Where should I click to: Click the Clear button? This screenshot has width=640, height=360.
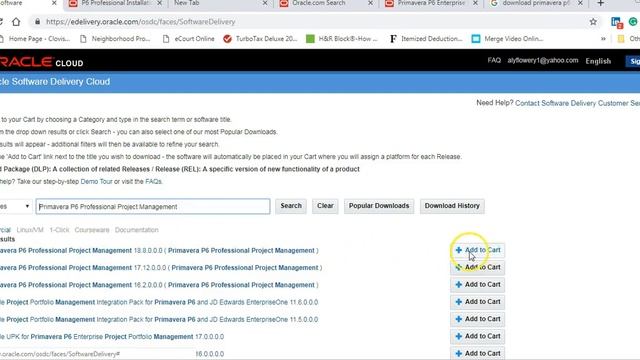pos(325,206)
